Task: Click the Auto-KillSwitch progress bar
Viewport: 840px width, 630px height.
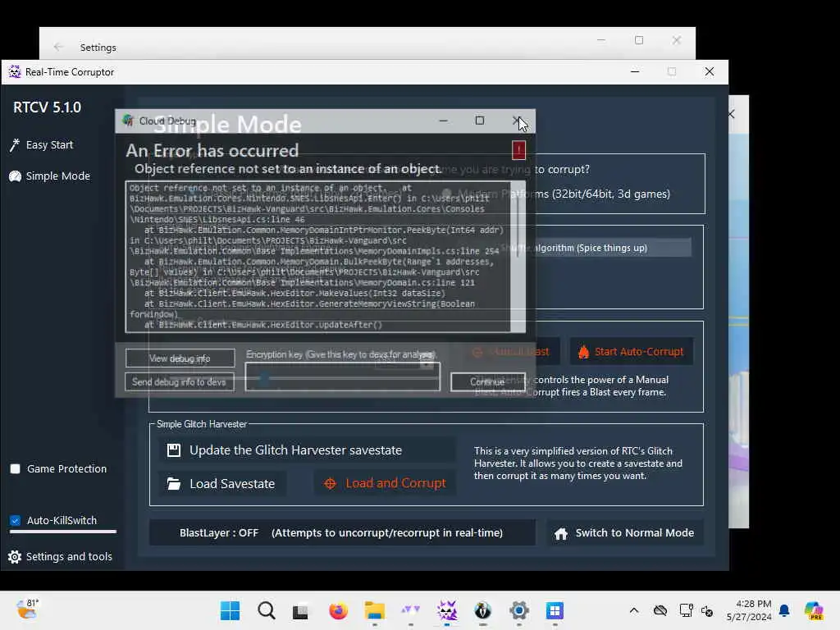Action: tap(63, 532)
